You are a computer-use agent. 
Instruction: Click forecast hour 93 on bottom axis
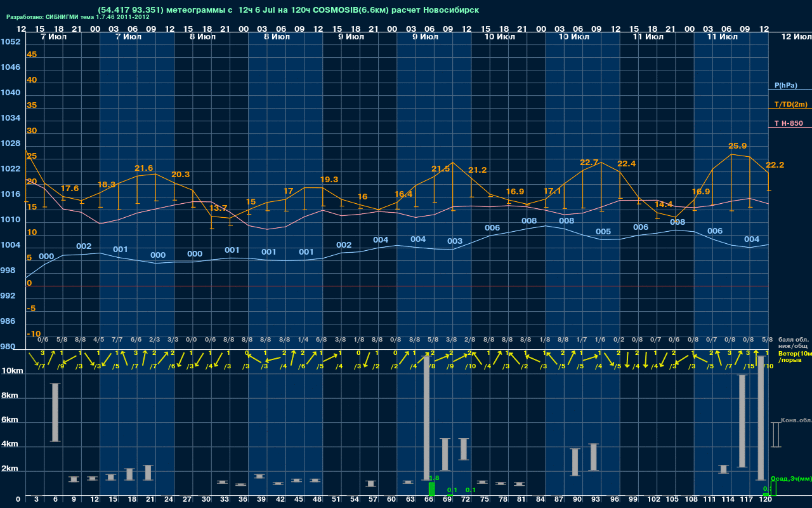[x=596, y=500]
